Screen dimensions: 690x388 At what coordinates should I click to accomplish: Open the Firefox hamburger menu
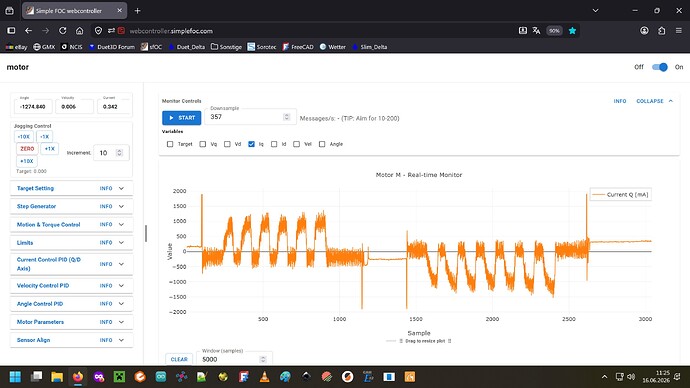pyautogui.click(x=679, y=31)
